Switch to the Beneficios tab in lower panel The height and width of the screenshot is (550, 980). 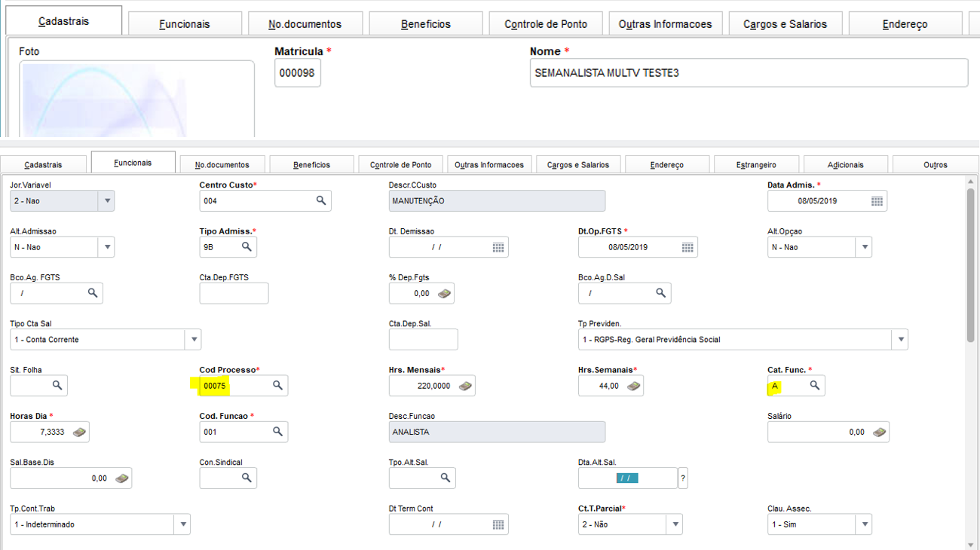pyautogui.click(x=311, y=164)
